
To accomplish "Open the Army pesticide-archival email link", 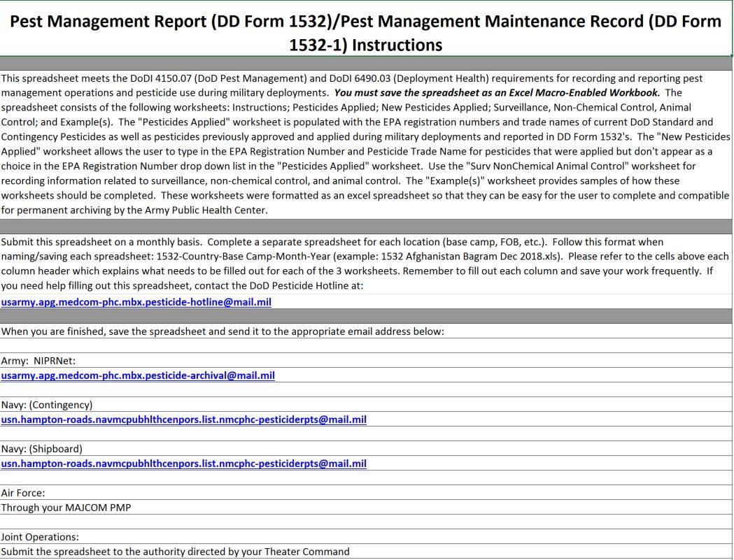I will click(138, 375).
